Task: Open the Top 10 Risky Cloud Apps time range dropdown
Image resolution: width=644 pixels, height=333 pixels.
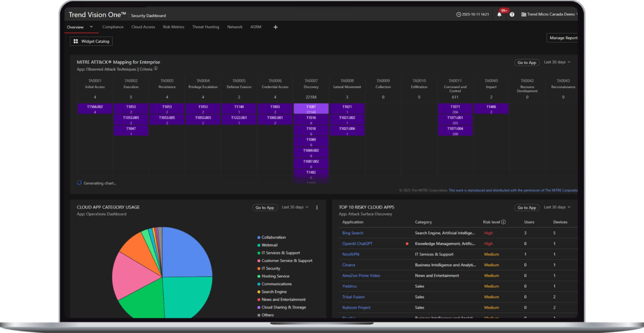Action: pyautogui.click(x=557, y=207)
